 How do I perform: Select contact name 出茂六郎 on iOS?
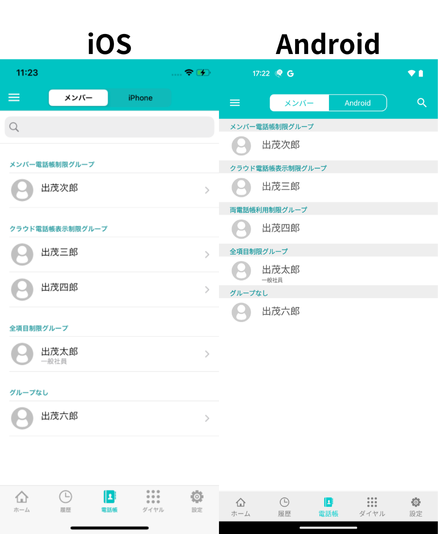click(x=60, y=416)
